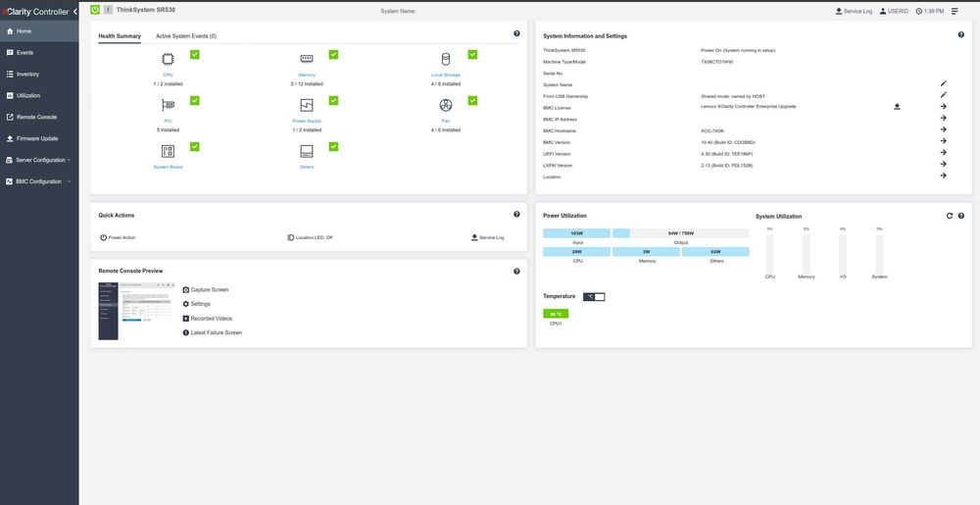This screenshot has width=980, height=505.
Task: Open BMC License details arrow
Action: click(943, 106)
